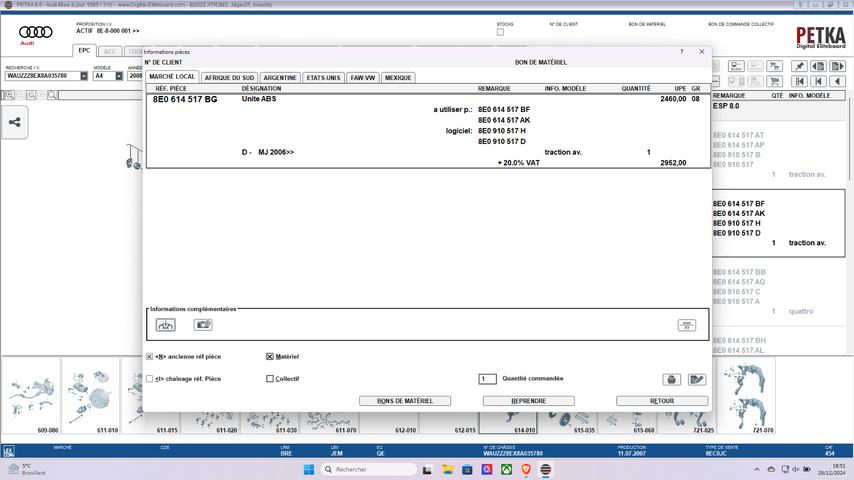Click the Audi logo
854x480 pixels.
35,34
